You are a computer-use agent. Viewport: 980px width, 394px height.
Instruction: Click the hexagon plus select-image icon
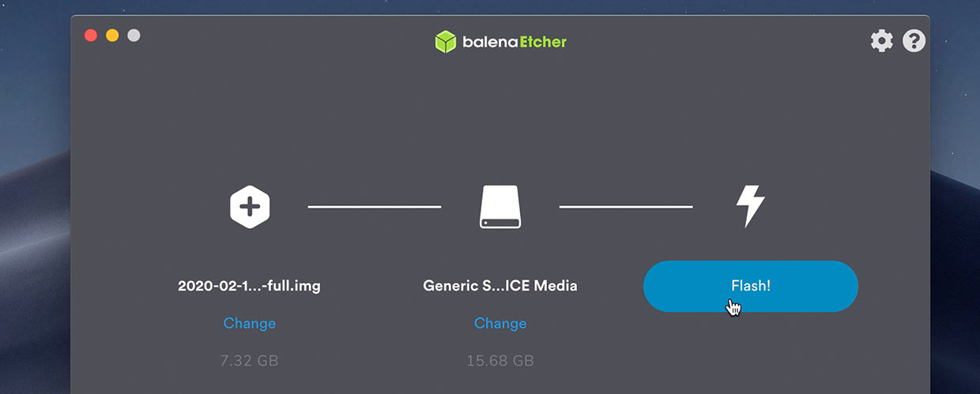tap(250, 207)
